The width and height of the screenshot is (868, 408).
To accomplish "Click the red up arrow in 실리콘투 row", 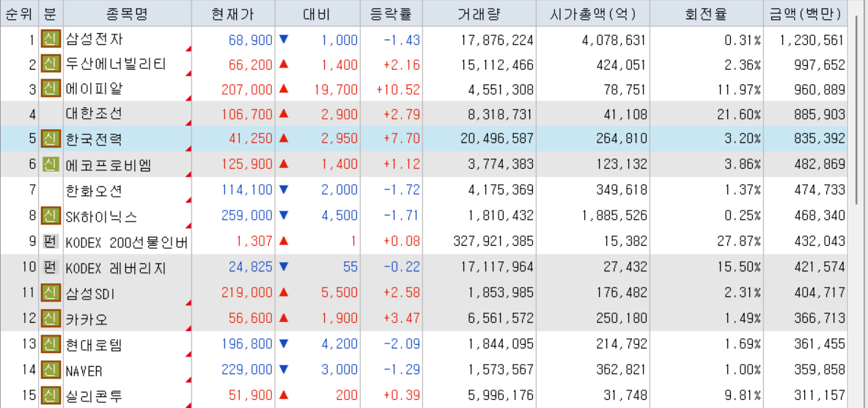I will point(284,396).
